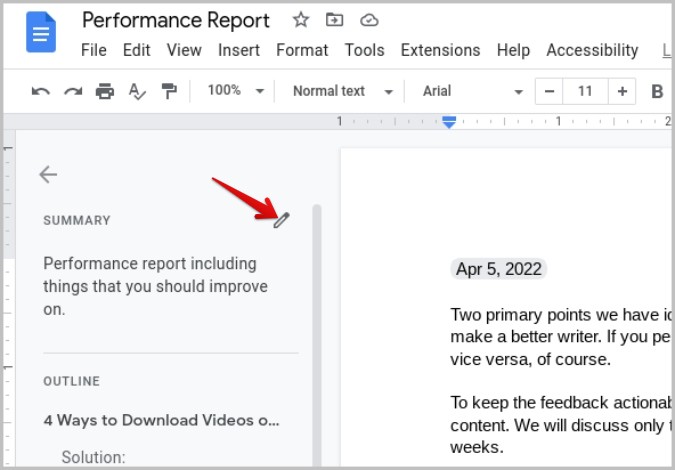The image size is (675, 470).
Task: Click the Performance Report document title
Action: coord(176,20)
